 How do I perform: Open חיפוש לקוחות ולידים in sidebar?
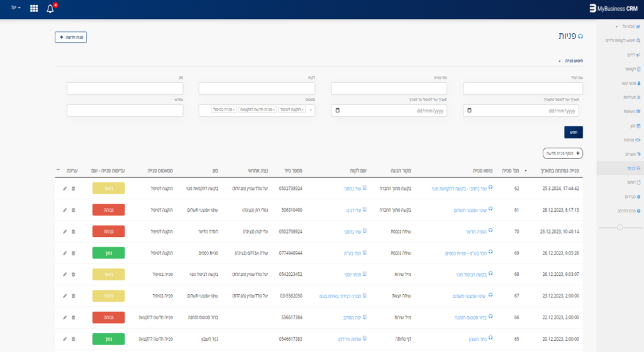(623, 41)
